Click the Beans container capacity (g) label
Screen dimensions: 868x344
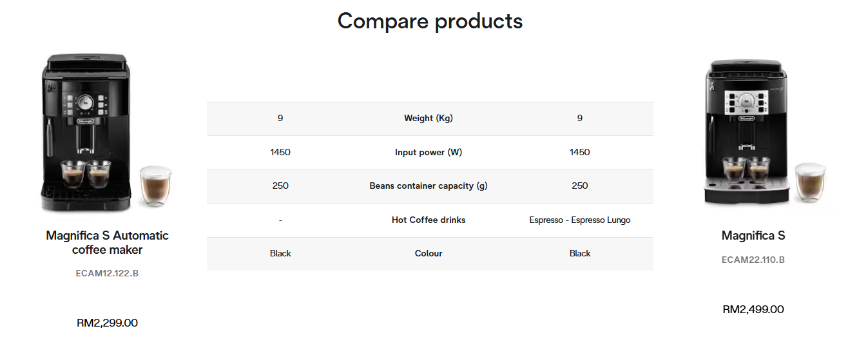coord(429,186)
